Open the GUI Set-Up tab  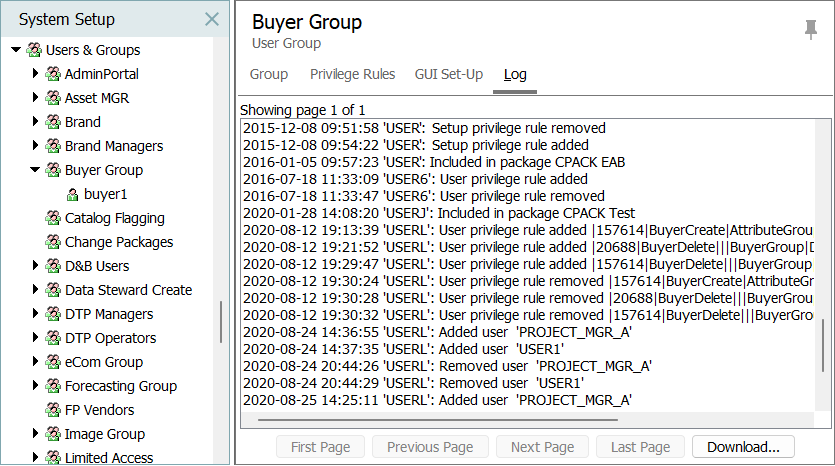[449, 74]
